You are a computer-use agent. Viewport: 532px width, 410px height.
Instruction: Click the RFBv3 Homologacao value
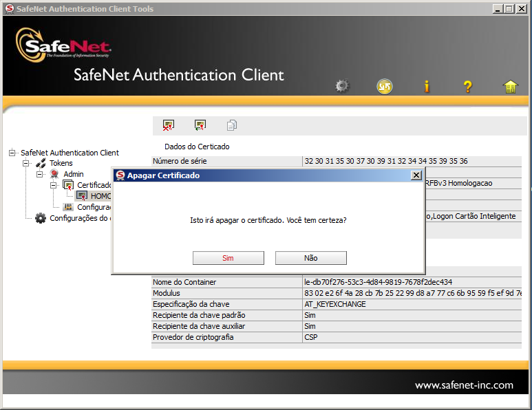pyautogui.click(x=459, y=183)
